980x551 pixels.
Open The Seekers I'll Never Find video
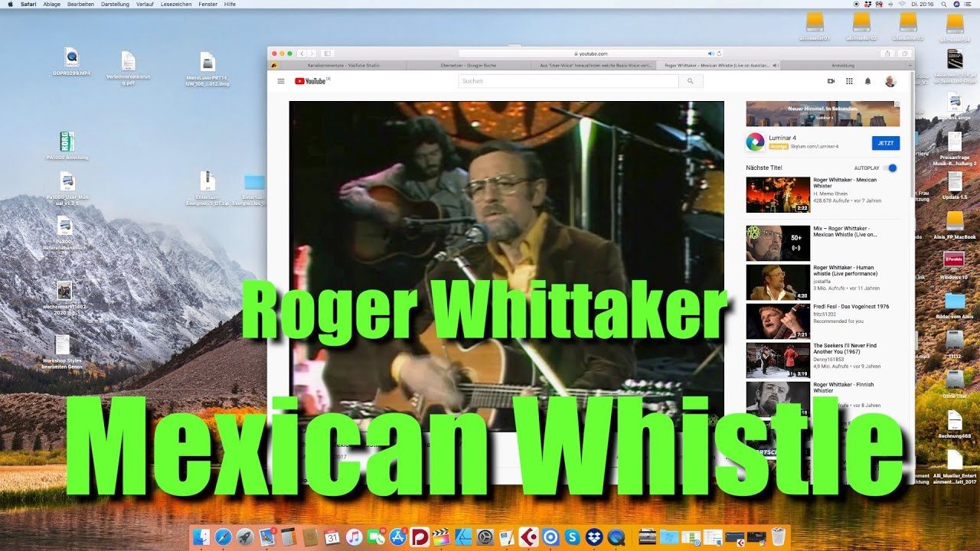click(844, 349)
